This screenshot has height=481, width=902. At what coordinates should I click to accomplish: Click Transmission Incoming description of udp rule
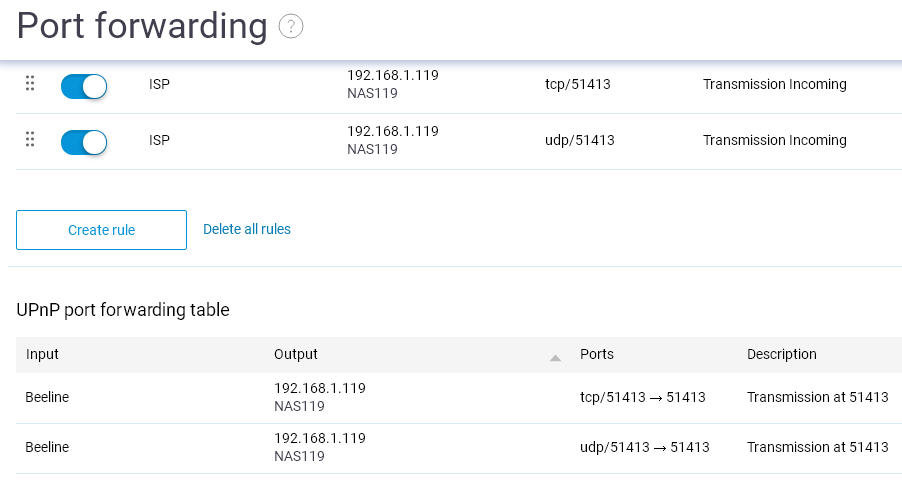[774, 140]
